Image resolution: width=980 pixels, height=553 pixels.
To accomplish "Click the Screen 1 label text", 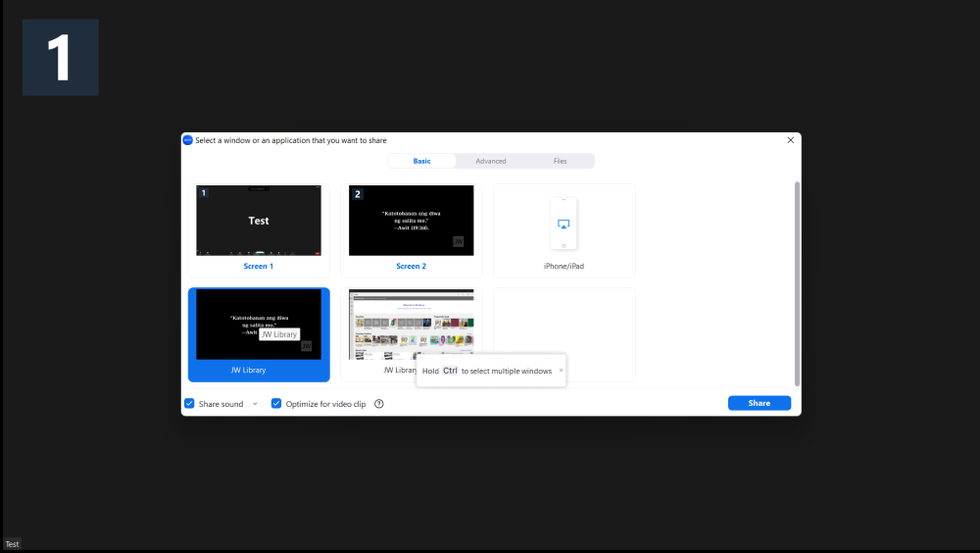I will point(258,266).
